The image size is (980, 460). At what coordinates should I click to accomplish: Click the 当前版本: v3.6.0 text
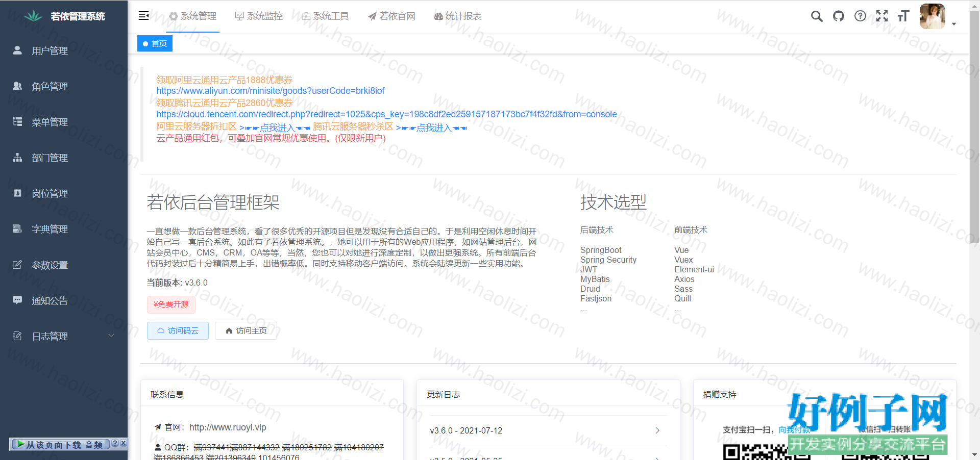pos(177,283)
